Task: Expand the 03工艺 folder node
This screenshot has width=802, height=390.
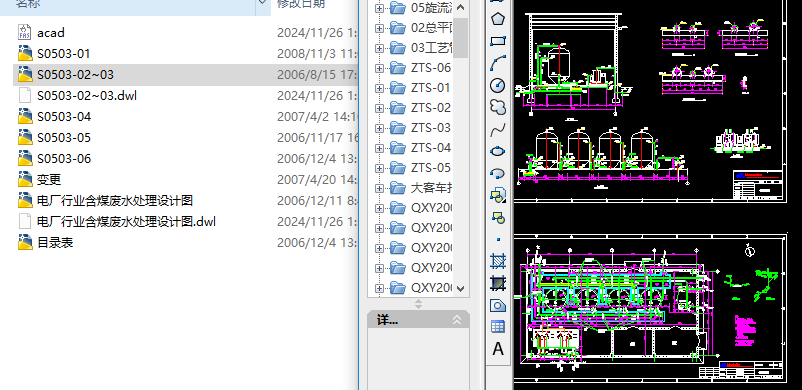Action: [379, 48]
